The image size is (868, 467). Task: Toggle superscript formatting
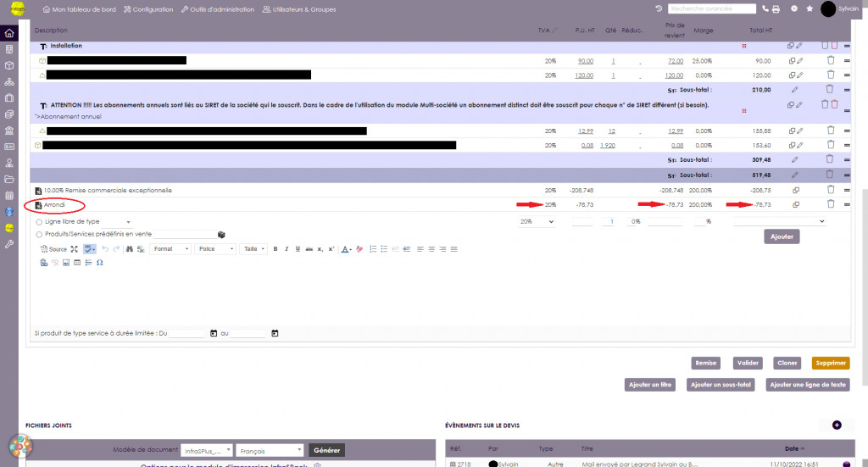pyautogui.click(x=331, y=249)
